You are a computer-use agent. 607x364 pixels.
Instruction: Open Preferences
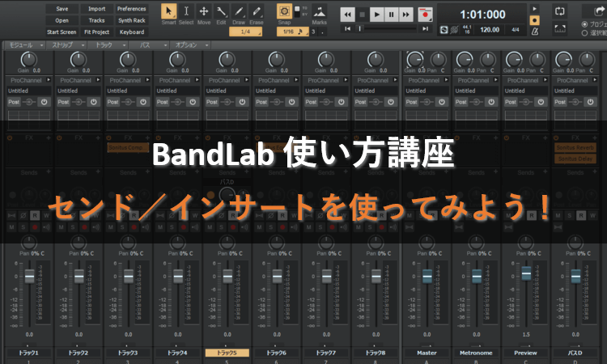tap(132, 9)
